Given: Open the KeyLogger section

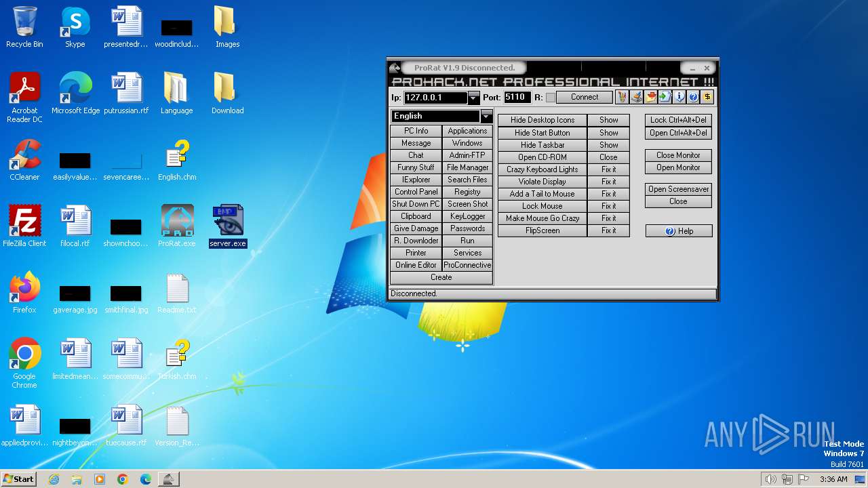Looking at the screenshot, I should click(x=467, y=216).
